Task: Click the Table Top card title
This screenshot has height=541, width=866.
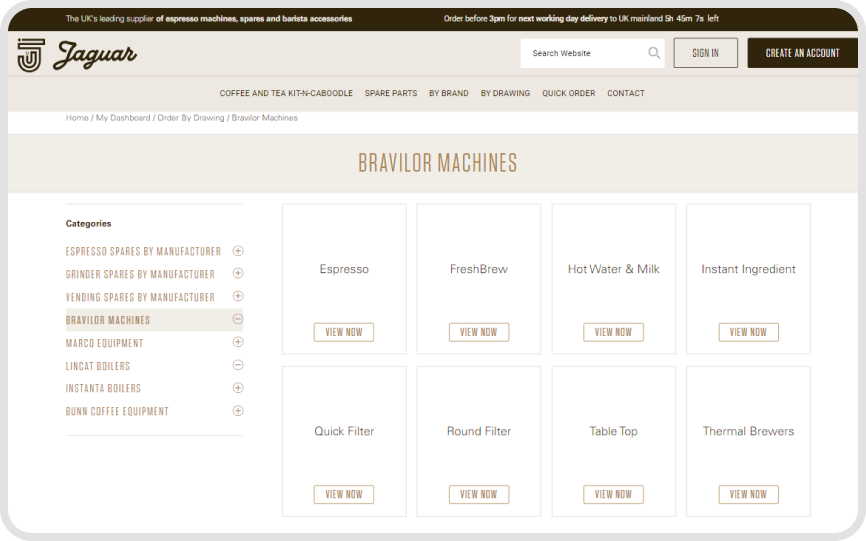Action: [614, 432]
